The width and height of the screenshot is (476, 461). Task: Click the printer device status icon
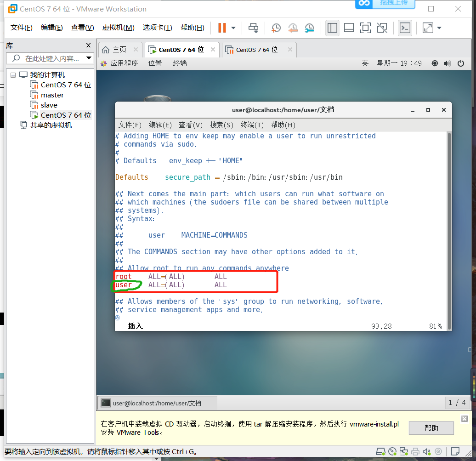pos(415,452)
